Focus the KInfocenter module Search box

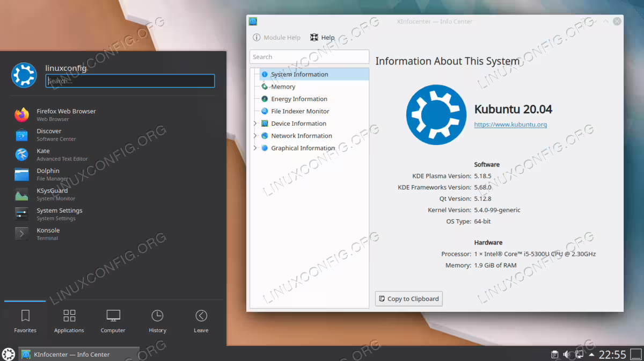[309, 57]
